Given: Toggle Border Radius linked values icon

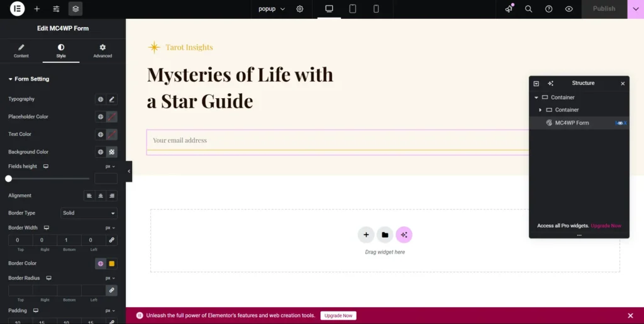Looking at the screenshot, I should [x=111, y=290].
